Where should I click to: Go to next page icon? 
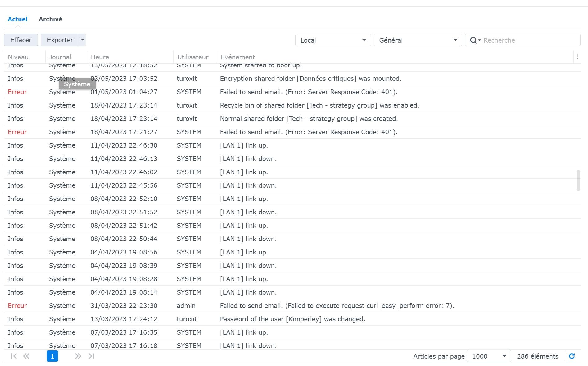[78, 356]
